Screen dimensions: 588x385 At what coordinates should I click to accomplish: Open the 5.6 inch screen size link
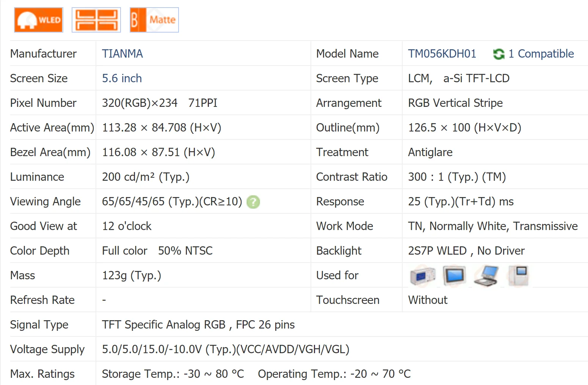coord(122,78)
